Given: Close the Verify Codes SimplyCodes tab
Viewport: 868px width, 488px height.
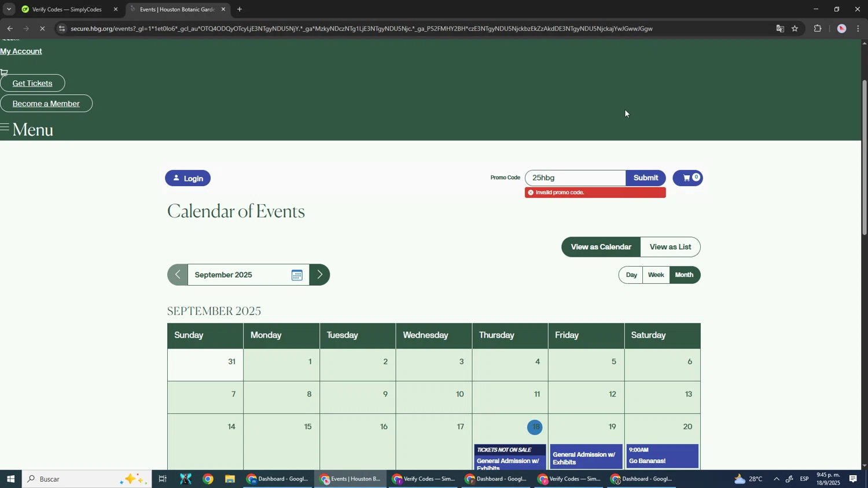Looking at the screenshot, I should click(116, 9).
